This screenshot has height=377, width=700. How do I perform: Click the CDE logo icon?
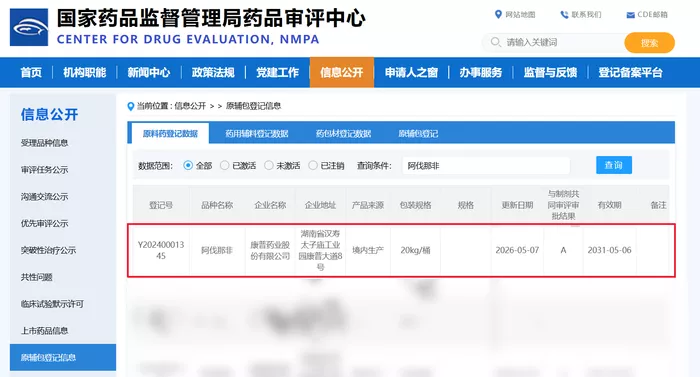[x=29, y=27]
